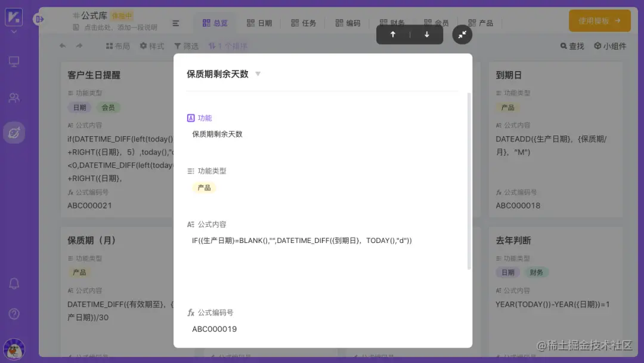Image resolution: width=644 pixels, height=363 pixels.
Task: Select the monitor icon in the left sidebar
Action: tap(13, 61)
